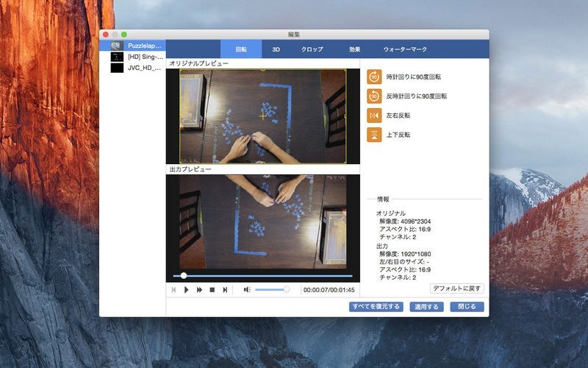Click the rotate 90° counterclockwise icon
Viewport: 588px width, 368px height.
pos(375,96)
